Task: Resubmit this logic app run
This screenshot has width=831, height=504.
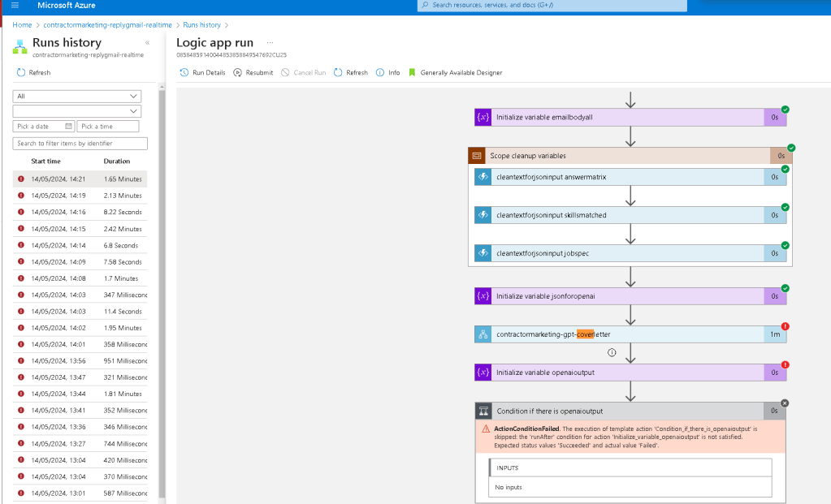Action: 253,72
